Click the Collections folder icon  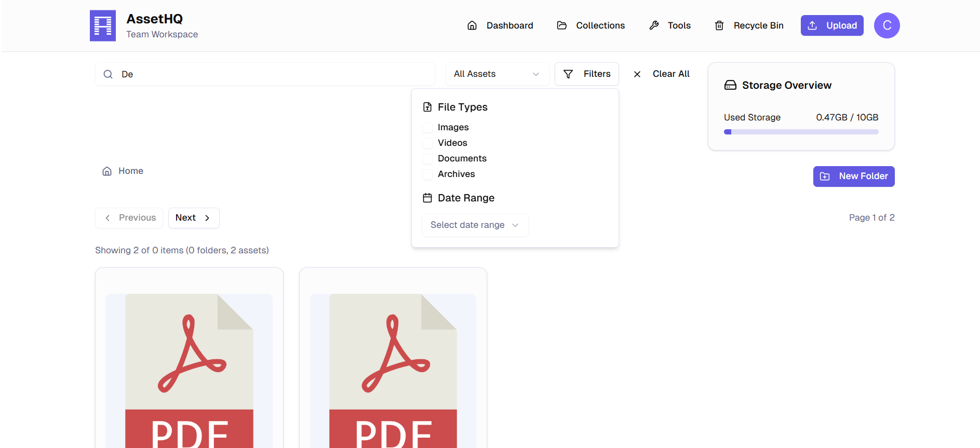(x=562, y=25)
